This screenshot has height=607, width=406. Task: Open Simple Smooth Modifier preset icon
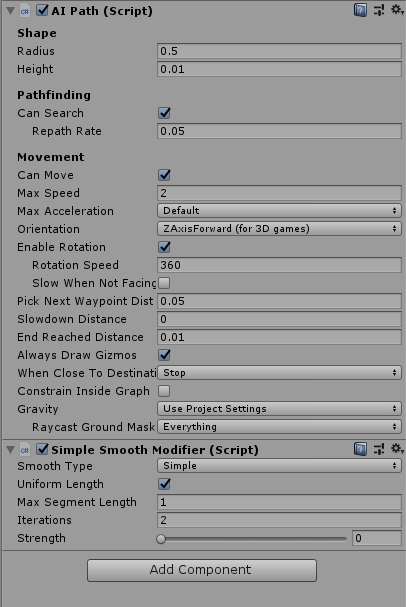[379, 449]
